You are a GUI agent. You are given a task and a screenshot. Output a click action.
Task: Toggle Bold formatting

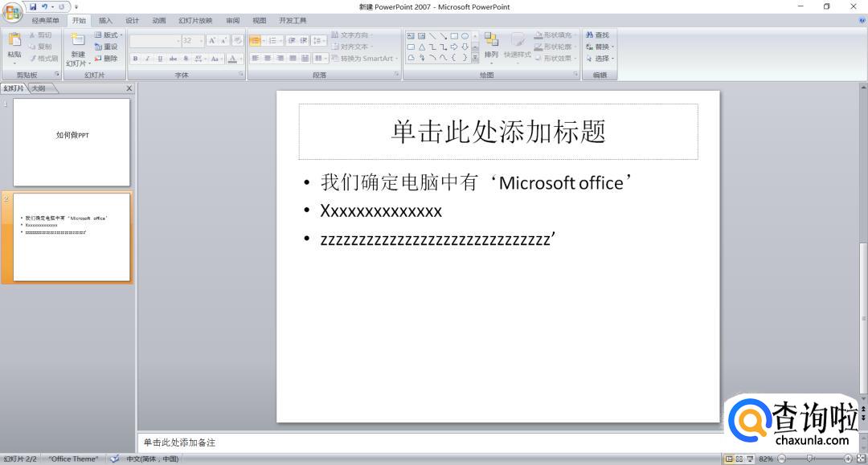tap(136, 58)
